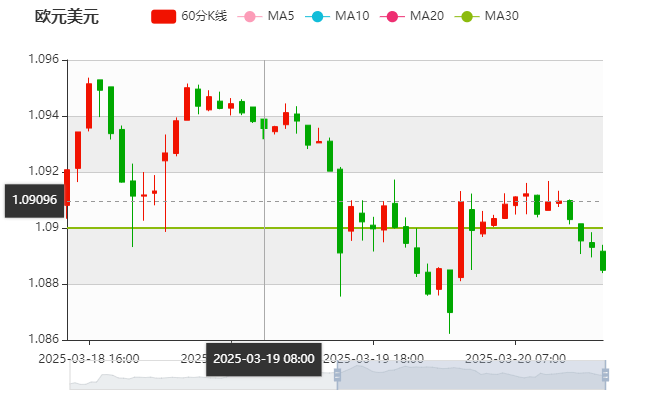Screen dimensions: 670x400
Task: Click the right handle of the zoom slider
Action: coord(608,375)
